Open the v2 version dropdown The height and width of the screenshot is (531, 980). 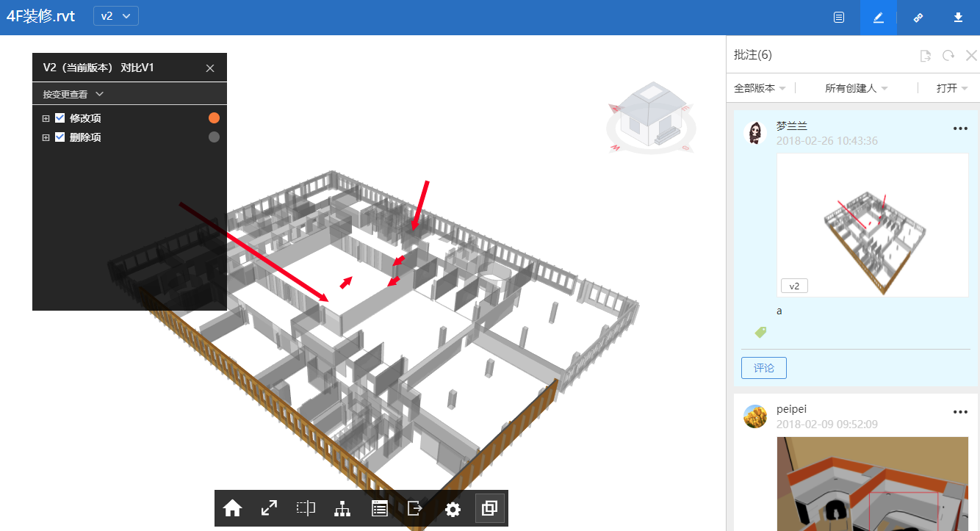[116, 16]
